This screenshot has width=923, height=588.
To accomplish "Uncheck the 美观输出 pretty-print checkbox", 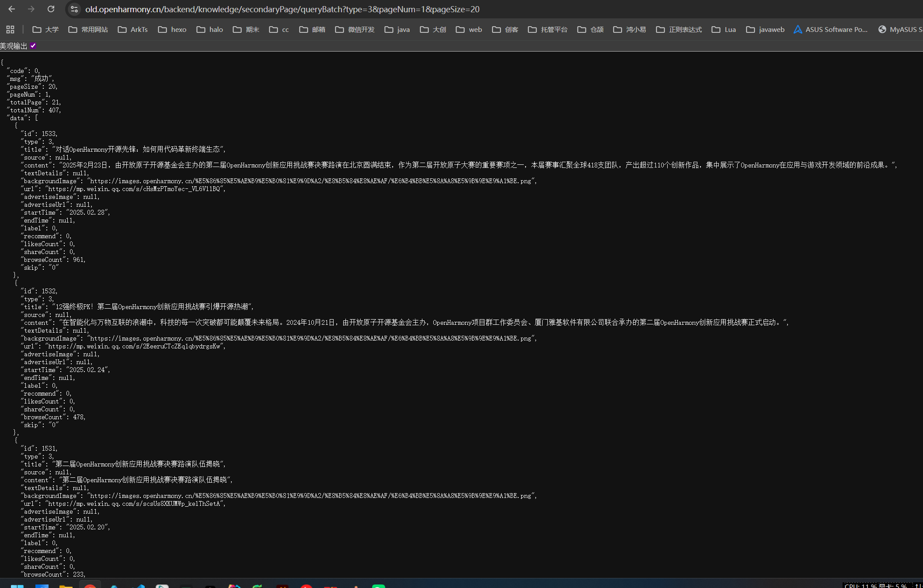I will (x=33, y=45).
